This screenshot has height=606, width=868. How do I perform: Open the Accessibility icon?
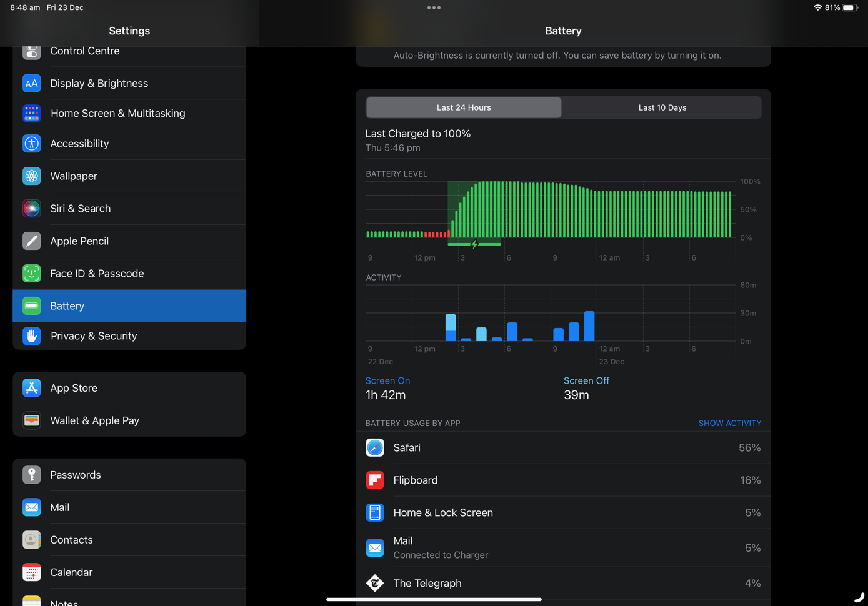(32, 144)
